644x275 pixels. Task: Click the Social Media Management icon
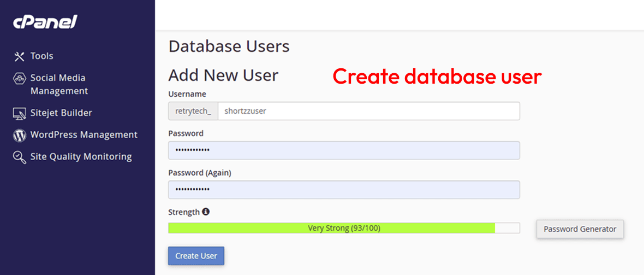click(20, 78)
